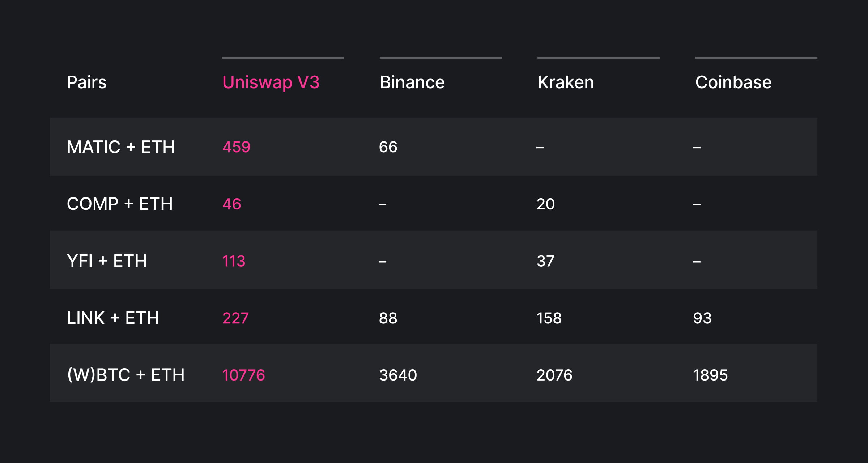The height and width of the screenshot is (463, 868).
Task: Click the LINK + ETH pair label
Action: pos(113,318)
